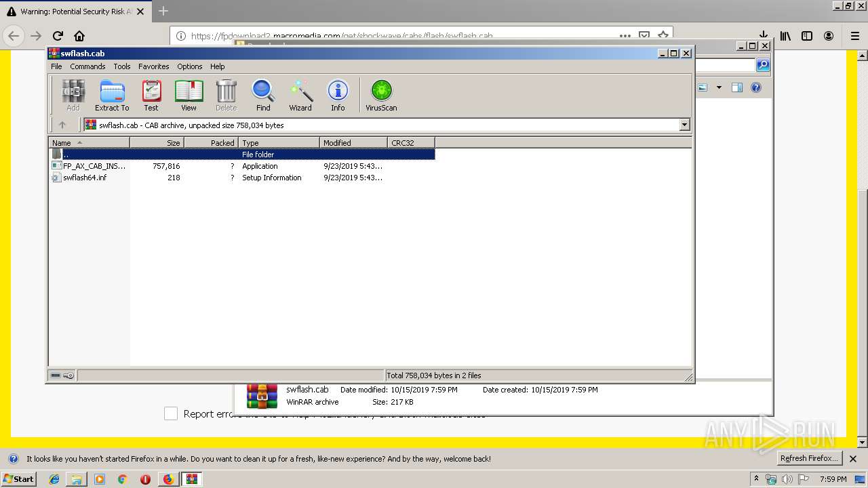Sort by Size column header
Viewport: 868px width, 488px height.
click(x=157, y=143)
